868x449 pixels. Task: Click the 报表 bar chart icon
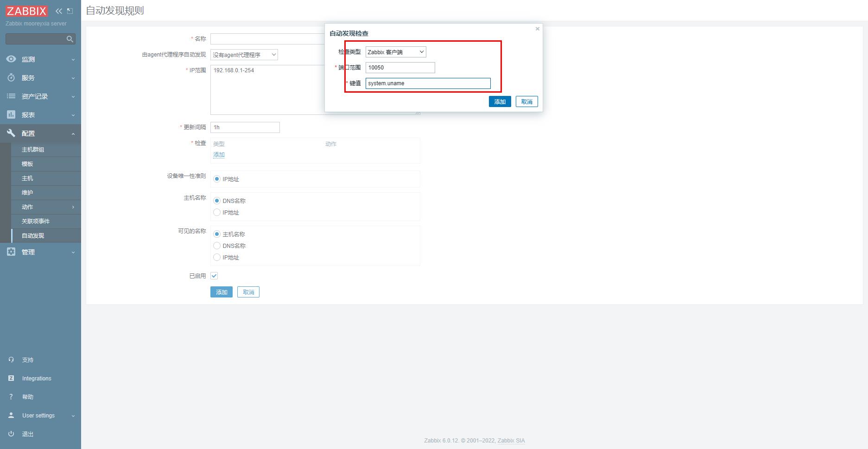point(11,115)
